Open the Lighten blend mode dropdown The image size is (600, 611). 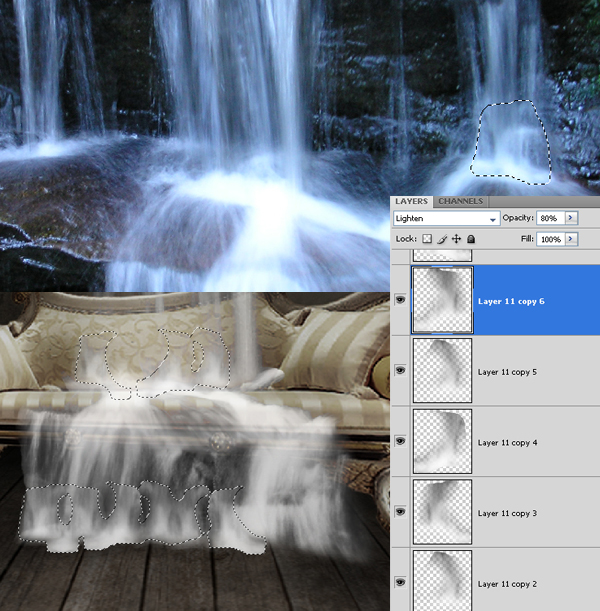pos(446,218)
